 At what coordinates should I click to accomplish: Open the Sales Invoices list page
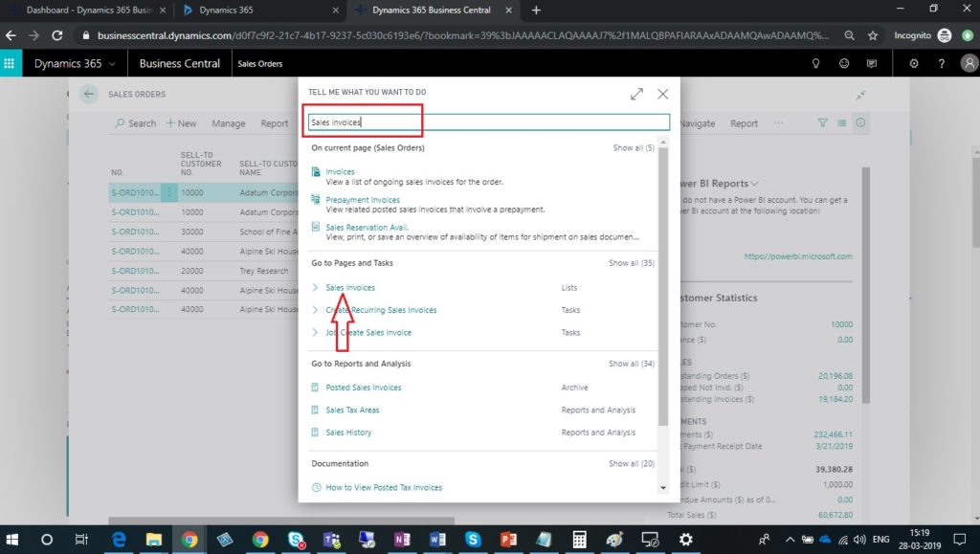pyautogui.click(x=350, y=287)
